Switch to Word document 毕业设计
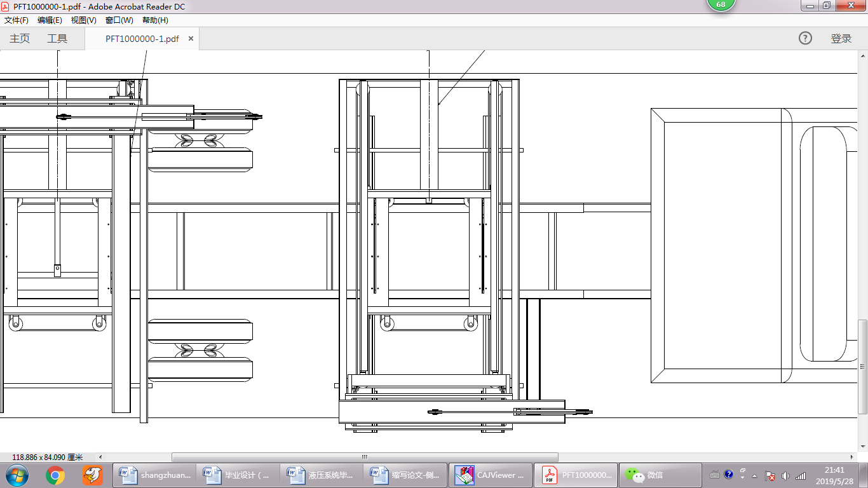This screenshot has width=868, height=488. (x=238, y=475)
